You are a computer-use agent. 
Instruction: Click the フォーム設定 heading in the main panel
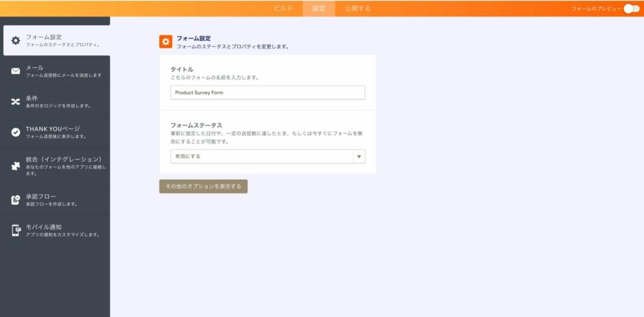click(x=194, y=38)
